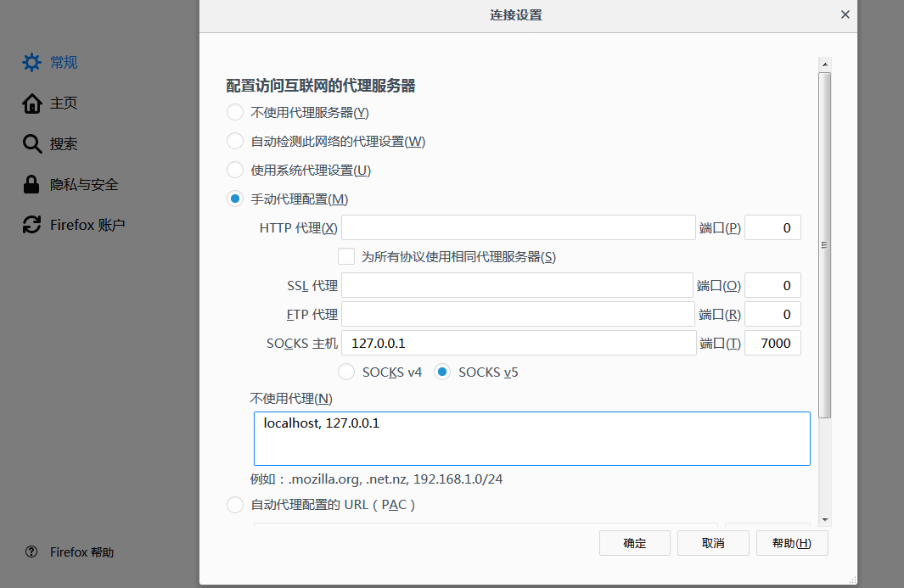This screenshot has height=588, width=904.
Task: Click the 帮助(H) button
Action: click(x=791, y=543)
